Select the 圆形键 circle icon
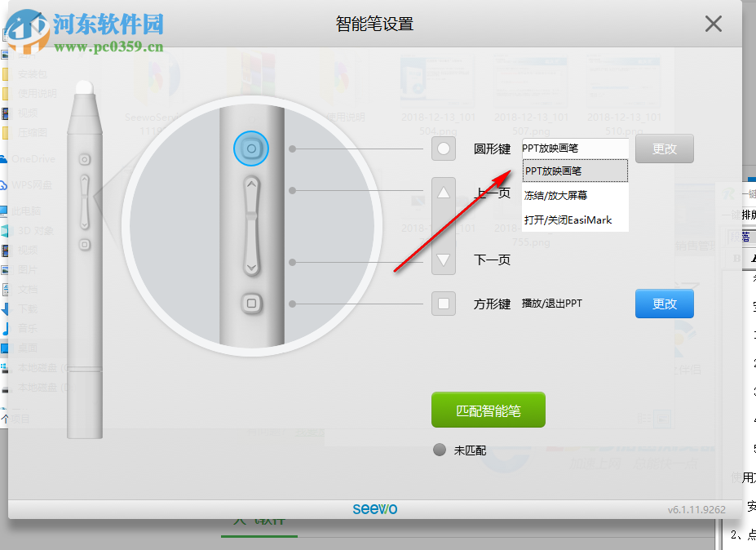Viewport: 756px width, 550px height. (444, 149)
